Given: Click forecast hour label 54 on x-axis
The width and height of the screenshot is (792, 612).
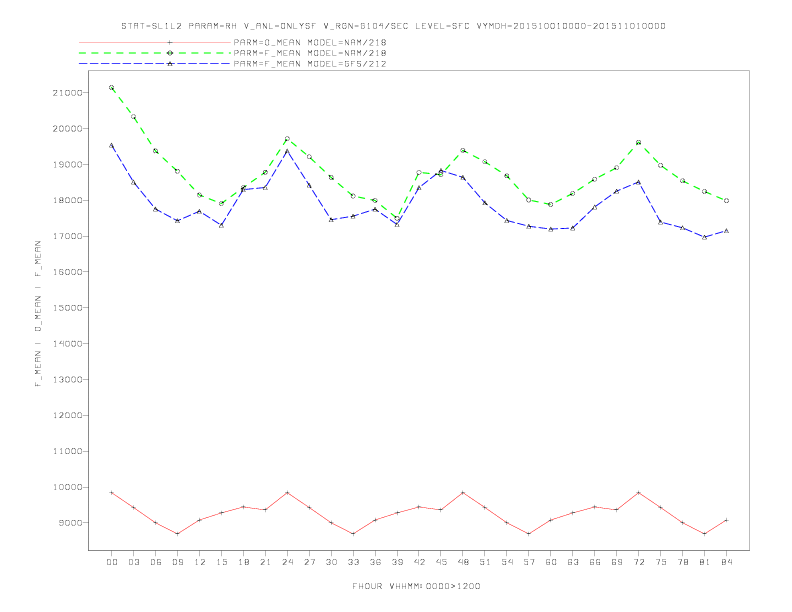Looking at the screenshot, I should 507,562.
